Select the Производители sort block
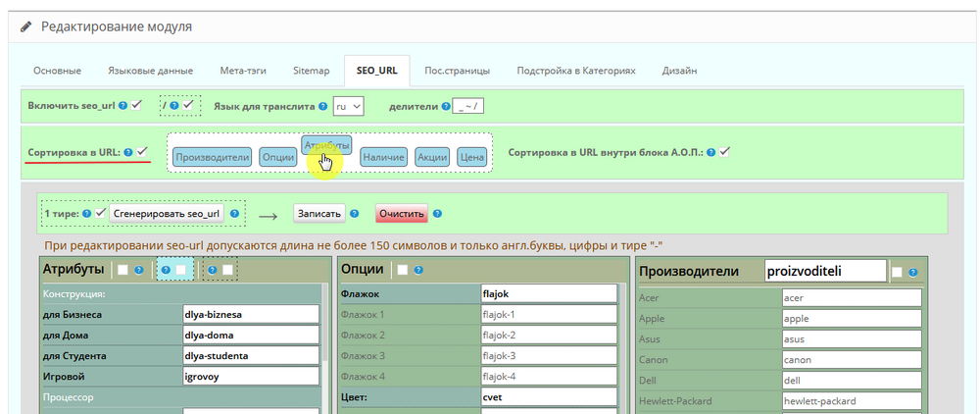Screen dimensions: 980x414 [x=212, y=156]
